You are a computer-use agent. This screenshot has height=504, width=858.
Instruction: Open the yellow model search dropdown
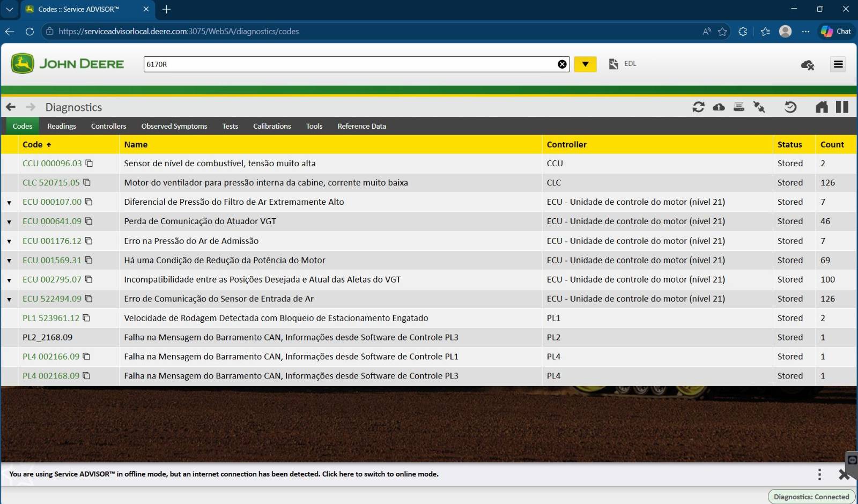pos(585,64)
